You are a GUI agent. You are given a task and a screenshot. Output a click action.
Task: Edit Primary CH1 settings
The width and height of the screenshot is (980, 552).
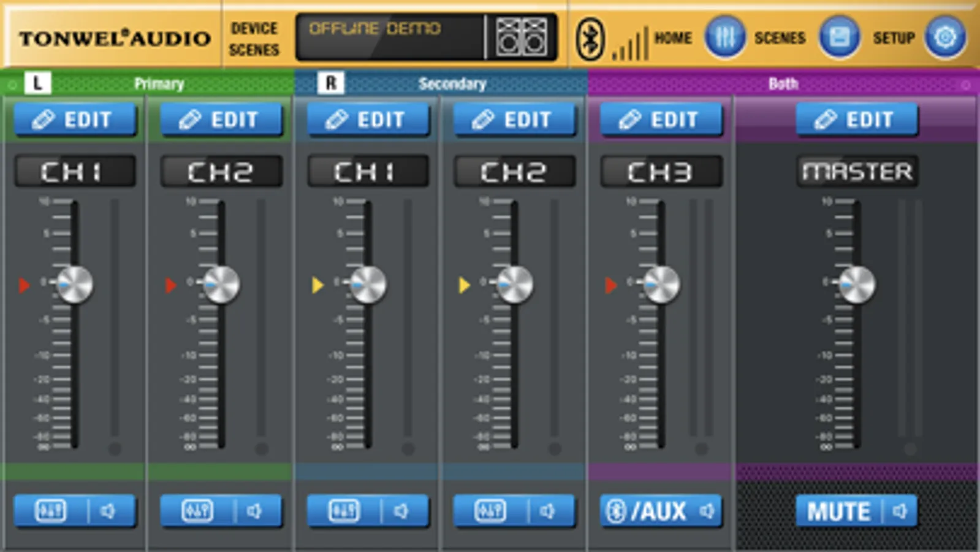[75, 120]
